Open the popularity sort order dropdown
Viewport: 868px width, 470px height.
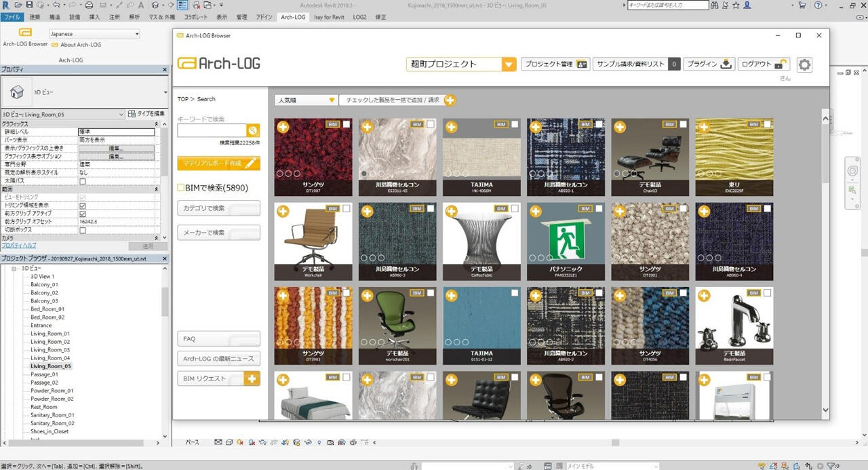click(332, 100)
